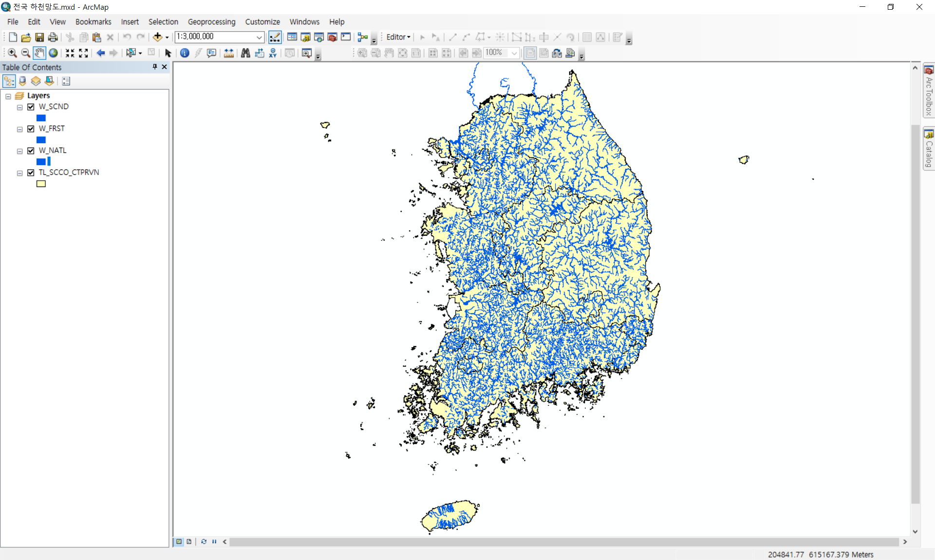This screenshot has width=935, height=560.
Task: Open the Python window icon
Action: 346,37
